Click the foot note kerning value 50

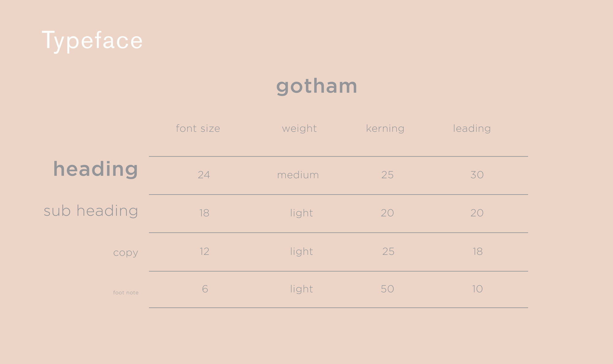click(387, 289)
